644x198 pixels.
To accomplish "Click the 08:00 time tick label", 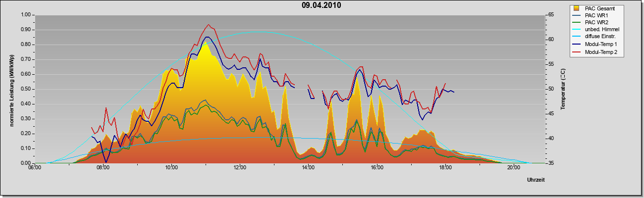I will (x=103, y=168).
